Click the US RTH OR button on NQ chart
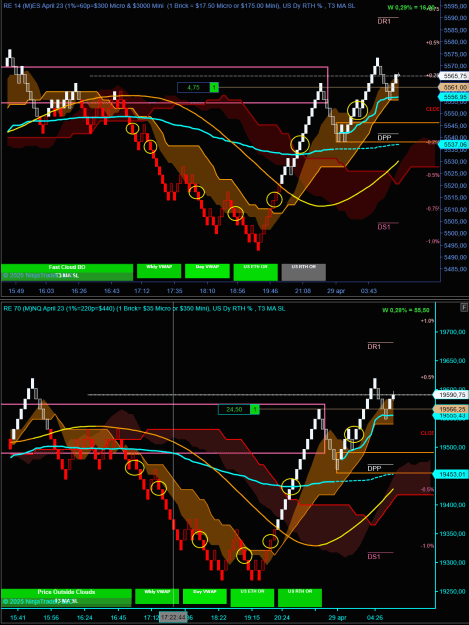The height and width of the screenshot is (625, 469). coord(300,597)
